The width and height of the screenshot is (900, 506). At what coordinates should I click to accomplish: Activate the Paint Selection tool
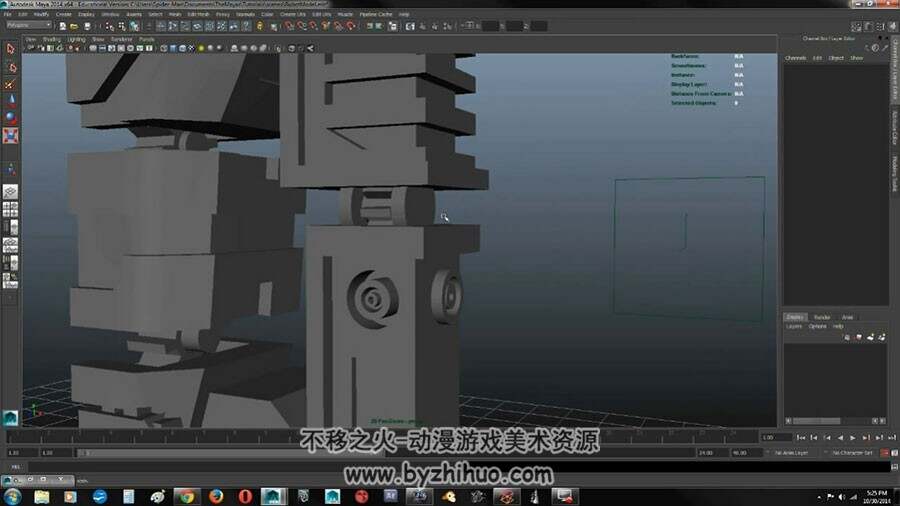[10, 84]
